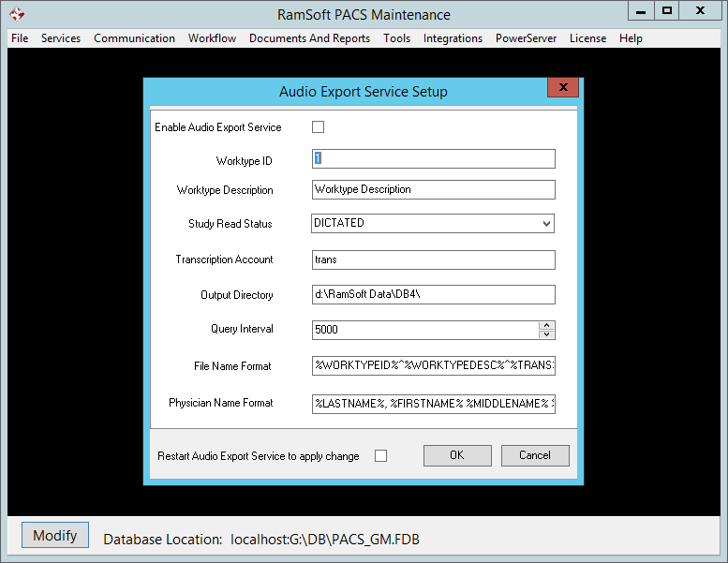The image size is (728, 563).
Task: Open the Services menu
Action: click(61, 38)
